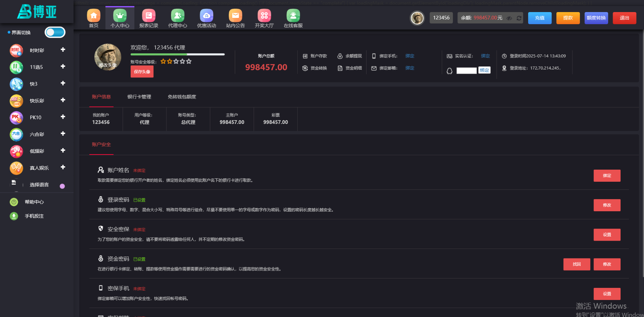This screenshot has width=644, height=317.
Task: Click the 绑定 link next to 绑定手机
Action: click(x=410, y=56)
